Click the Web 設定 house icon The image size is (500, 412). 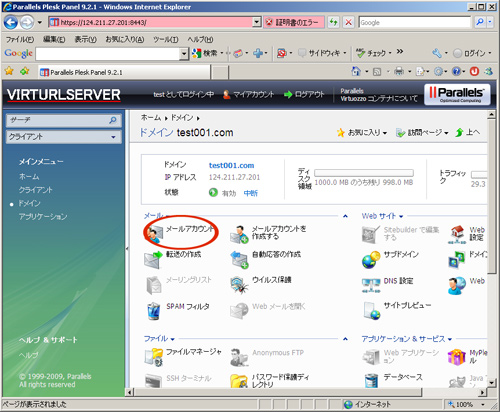tap(457, 235)
